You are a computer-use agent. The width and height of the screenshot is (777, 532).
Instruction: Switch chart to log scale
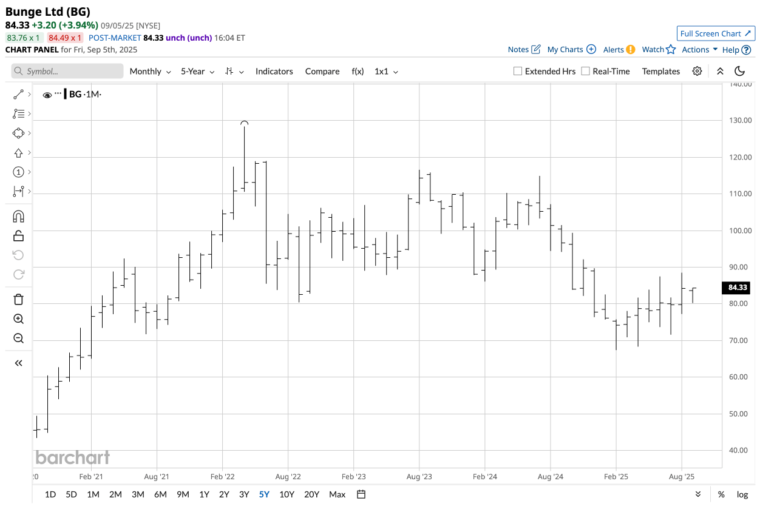tap(742, 494)
